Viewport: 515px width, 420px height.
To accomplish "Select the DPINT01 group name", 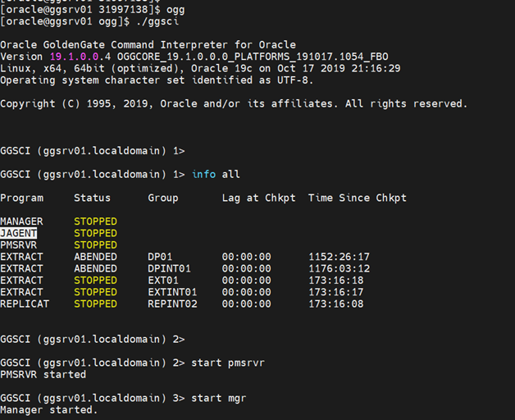I will pos(169,268).
